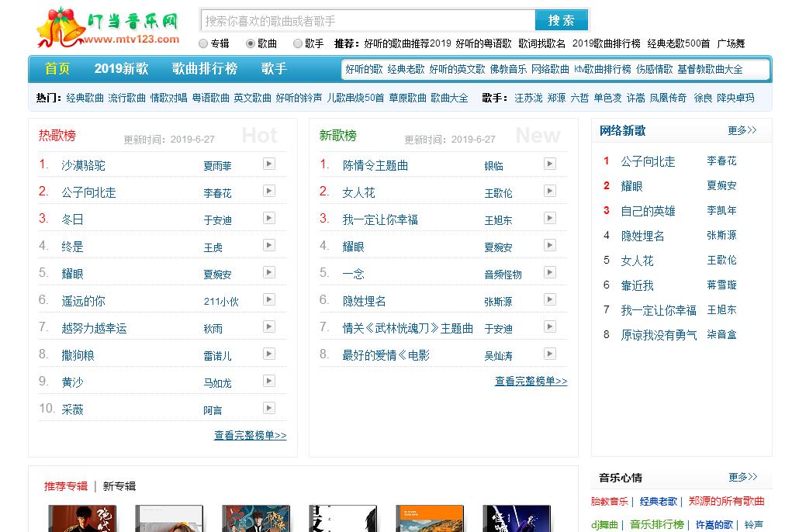Select the 专辑 search radio button

[x=204, y=44]
